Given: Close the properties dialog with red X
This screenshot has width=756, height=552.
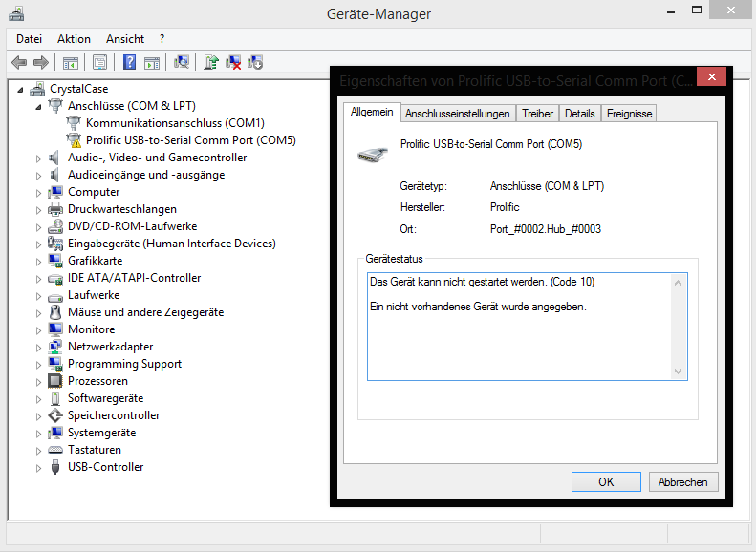Looking at the screenshot, I should [x=712, y=77].
